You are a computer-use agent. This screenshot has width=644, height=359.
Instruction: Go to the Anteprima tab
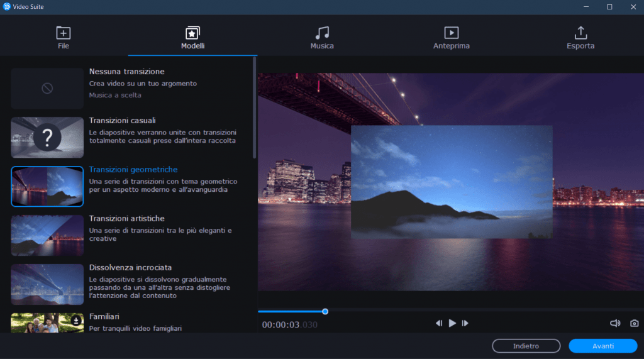click(451, 37)
